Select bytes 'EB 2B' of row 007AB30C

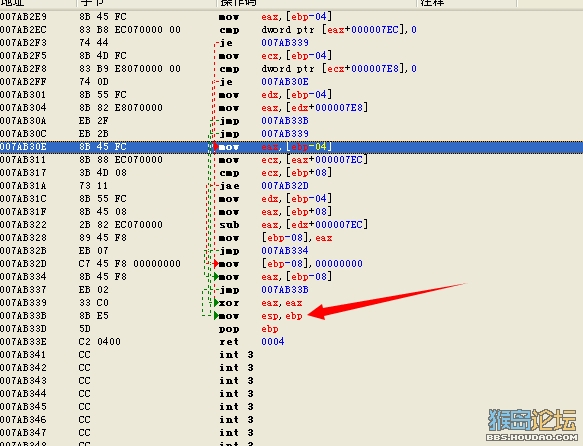point(93,134)
